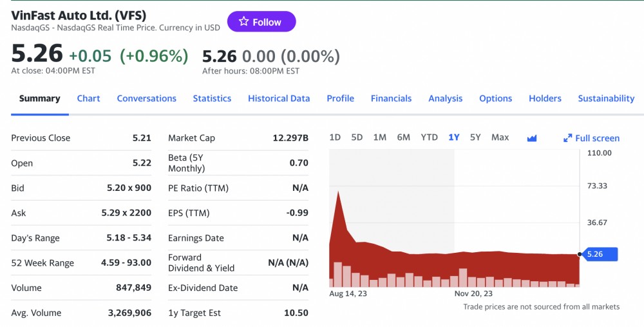644x327 pixels.
Task: Open the Summary tab
Action: pyautogui.click(x=39, y=98)
